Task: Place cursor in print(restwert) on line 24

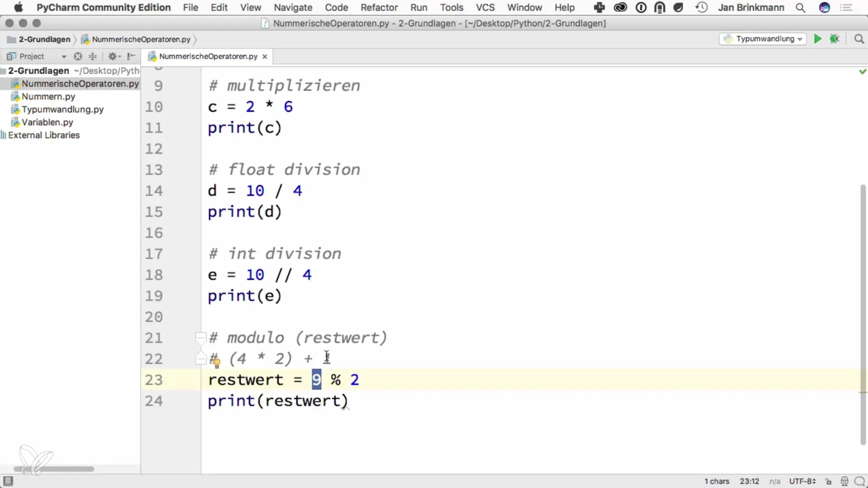Action: coord(278,401)
